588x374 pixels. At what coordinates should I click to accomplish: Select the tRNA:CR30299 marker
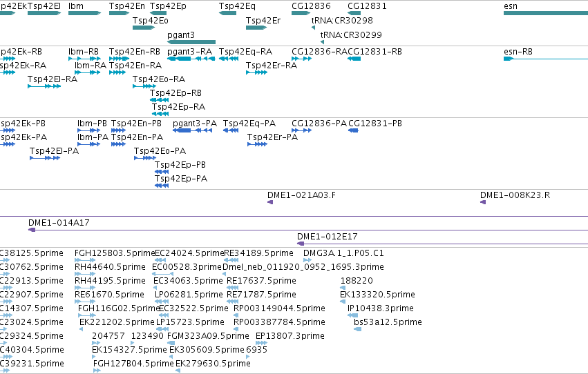coord(322,42)
